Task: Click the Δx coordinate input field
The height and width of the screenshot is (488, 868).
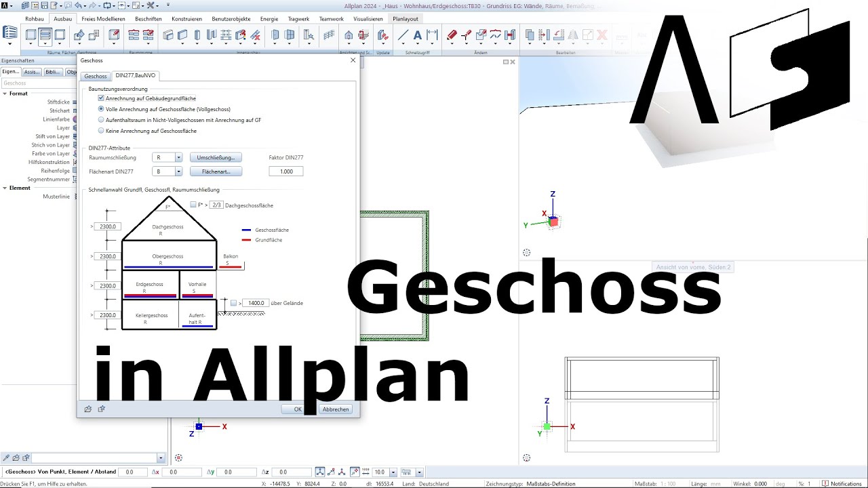Action: coord(182,472)
